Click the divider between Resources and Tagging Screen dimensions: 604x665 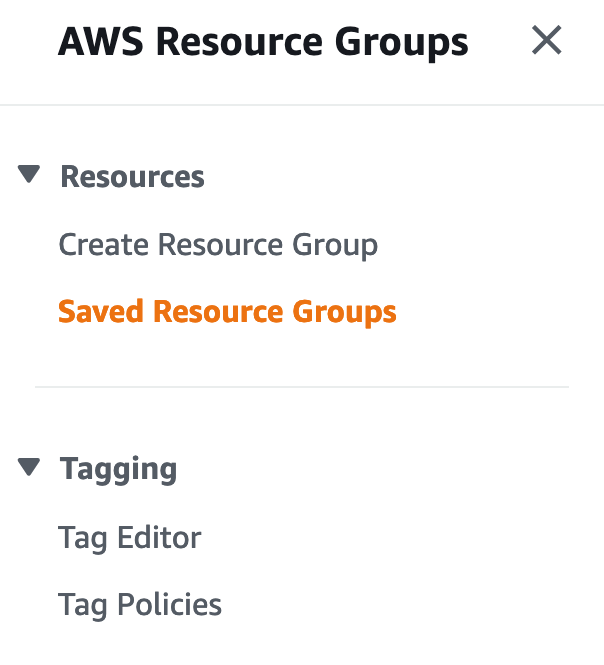[301, 386]
